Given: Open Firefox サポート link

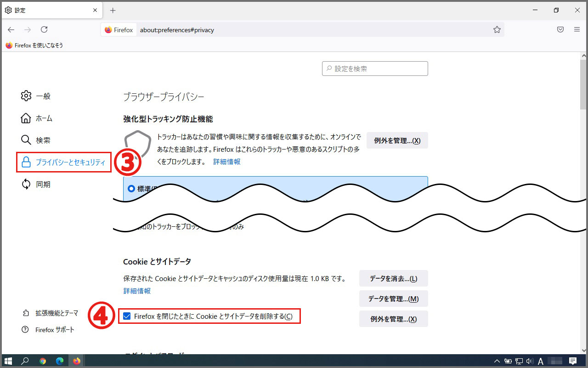Looking at the screenshot, I should (48, 330).
